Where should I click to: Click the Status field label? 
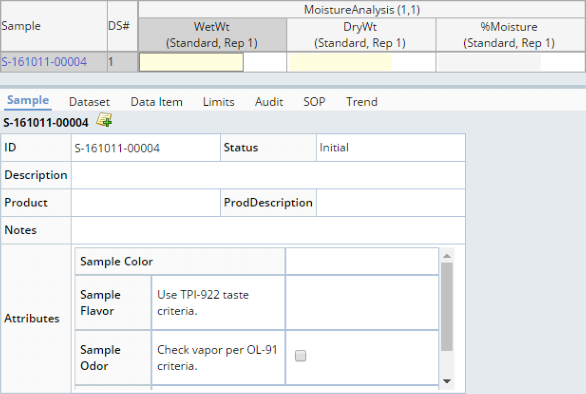pos(241,148)
